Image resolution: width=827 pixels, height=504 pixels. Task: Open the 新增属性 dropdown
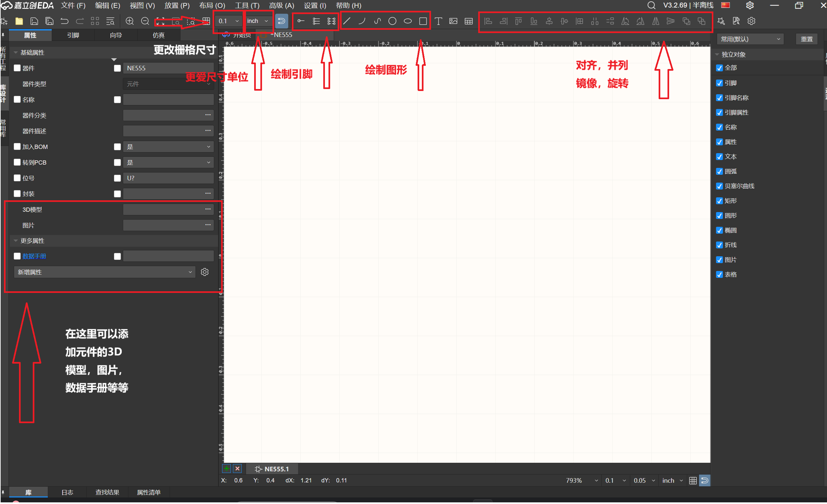click(x=104, y=272)
